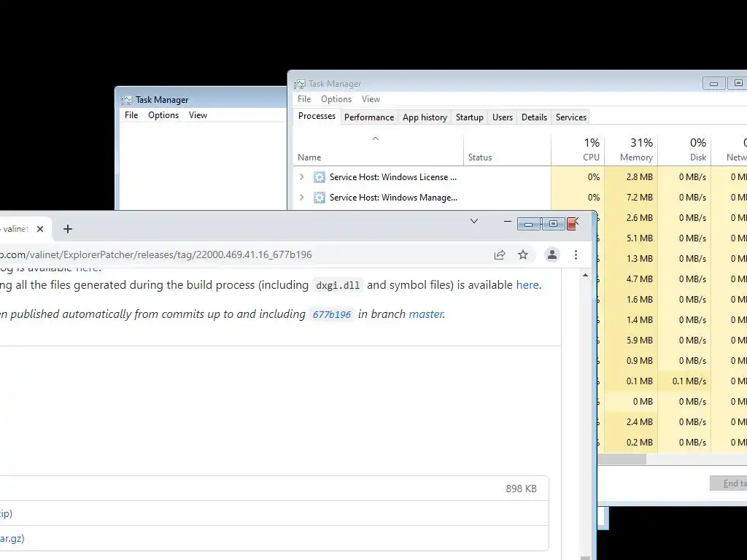Open View menu in back Task Manager window
This screenshot has width=747, height=560.
point(198,115)
